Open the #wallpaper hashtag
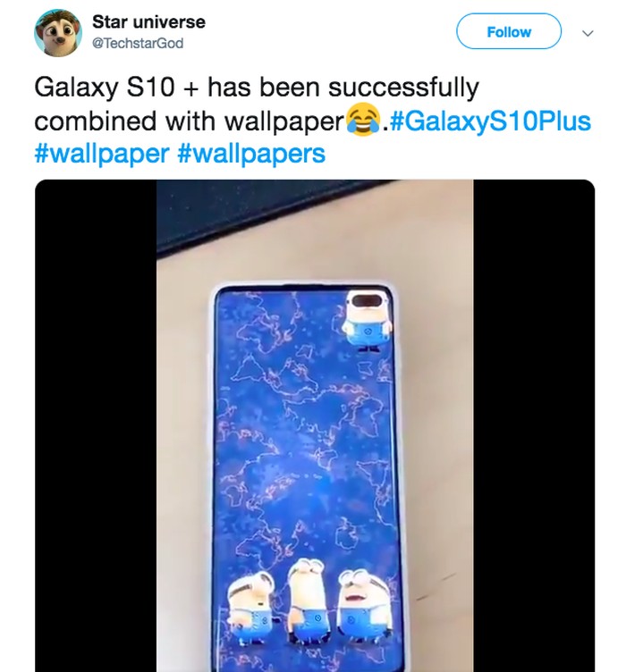626x672 pixels. (x=102, y=154)
